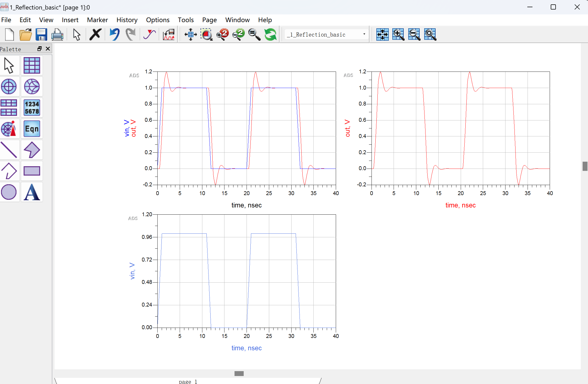Open the Help menu
Viewport: 588px width, 384px height.
(265, 20)
